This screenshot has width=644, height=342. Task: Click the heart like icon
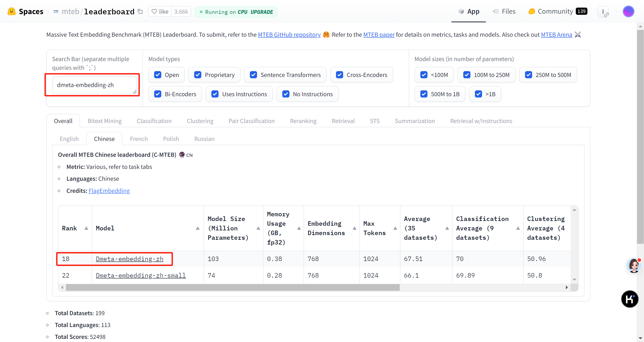(x=155, y=11)
